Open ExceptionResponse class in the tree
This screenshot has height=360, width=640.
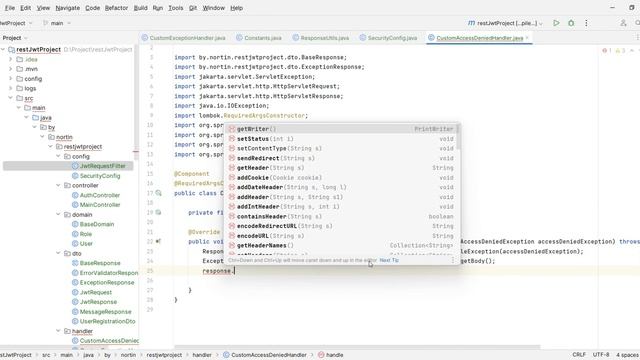pyautogui.click(x=103, y=282)
